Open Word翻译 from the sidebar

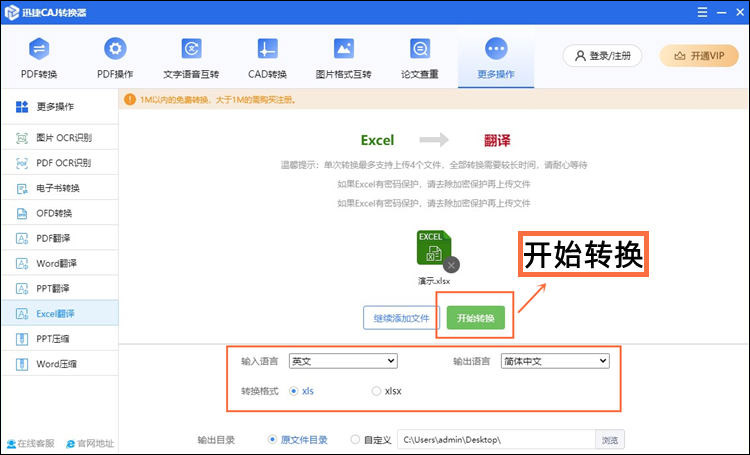pos(60,264)
